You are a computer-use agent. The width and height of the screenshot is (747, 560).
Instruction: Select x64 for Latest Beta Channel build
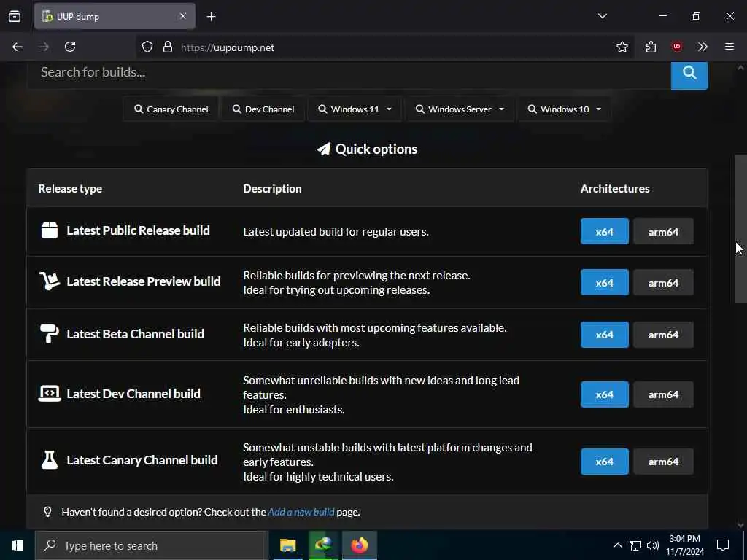[604, 335]
